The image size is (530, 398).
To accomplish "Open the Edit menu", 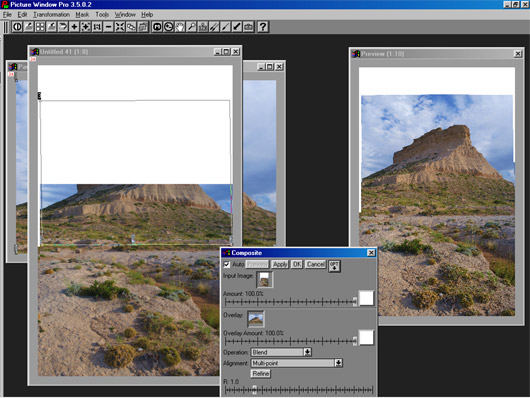I will coord(22,15).
